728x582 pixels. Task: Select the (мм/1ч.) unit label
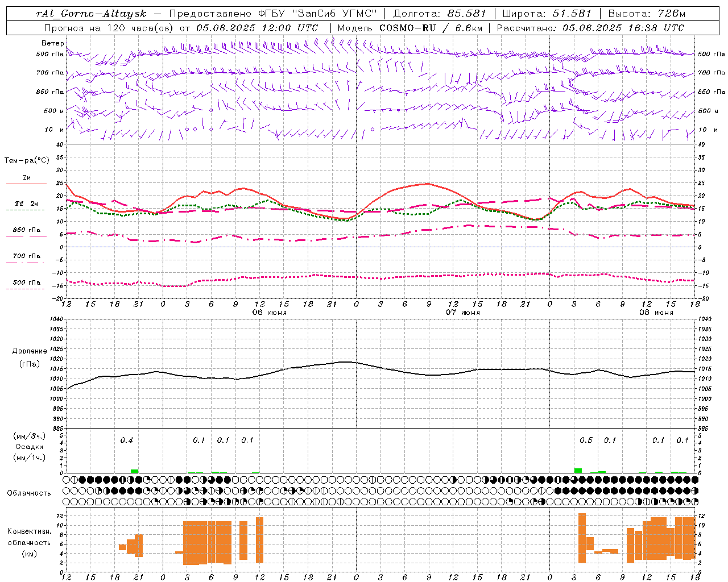click(x=30, y=458)
